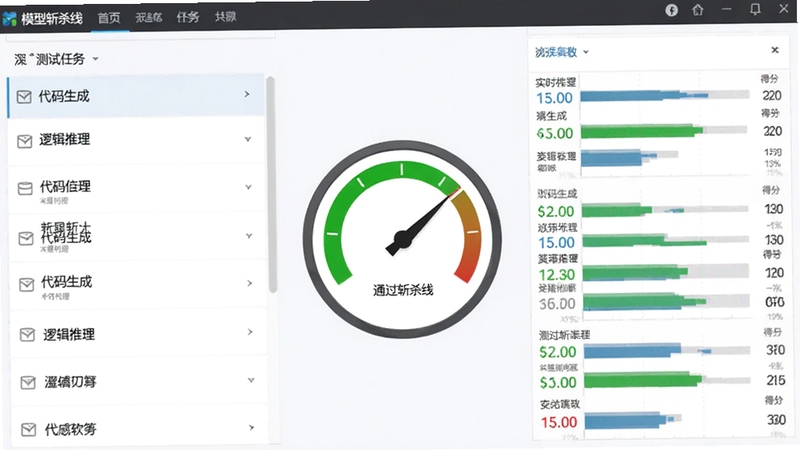Screen dimensions: 800x450
Task: Click the envelope icon beside 代感软筹
Action: click(29, 430)
